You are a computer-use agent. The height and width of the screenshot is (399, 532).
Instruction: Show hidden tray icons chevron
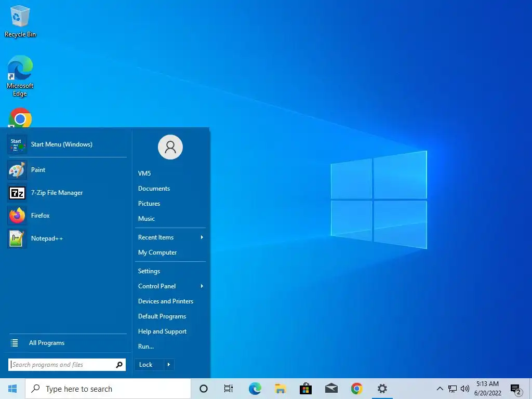tap(440, 389)
